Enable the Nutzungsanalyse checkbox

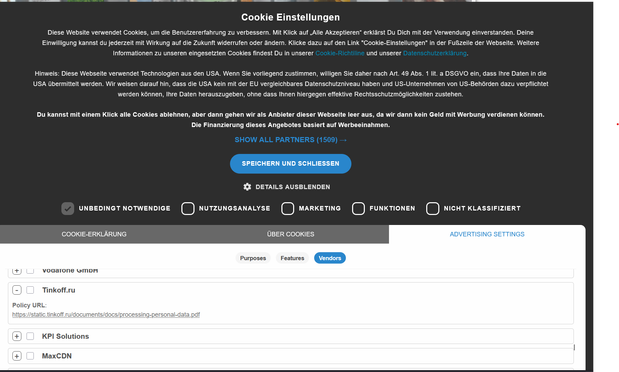[188, 209]
